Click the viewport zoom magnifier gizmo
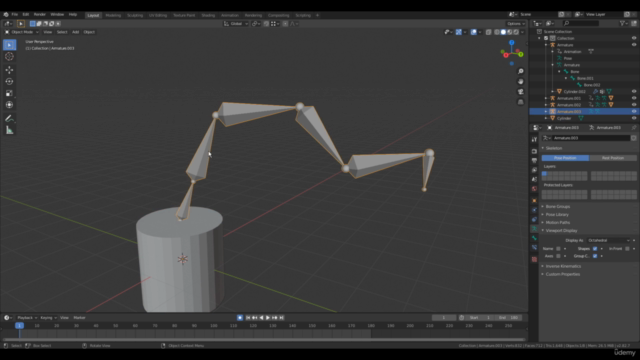The height and width of the screenshot is (360, 640). click(x=520, y=71)
